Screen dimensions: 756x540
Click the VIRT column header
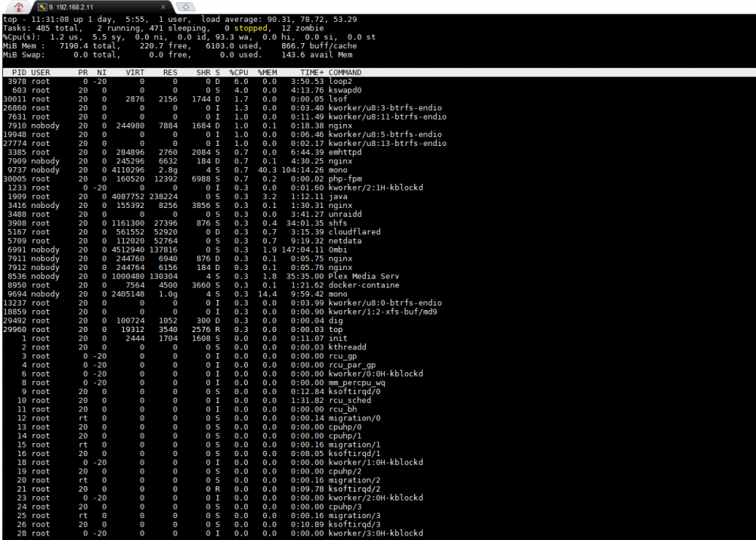click(x=135, y=73)
